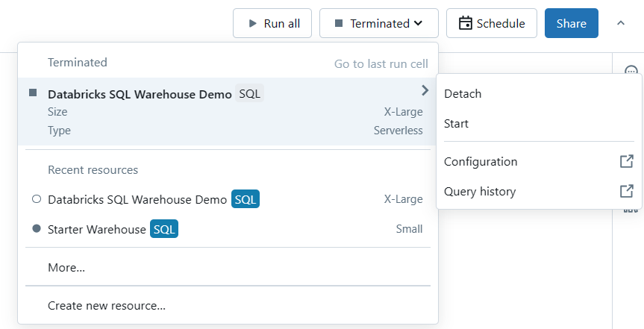Click the gray SQL tag on attached warehouse
644x329 pixels.
click(249, 94)
